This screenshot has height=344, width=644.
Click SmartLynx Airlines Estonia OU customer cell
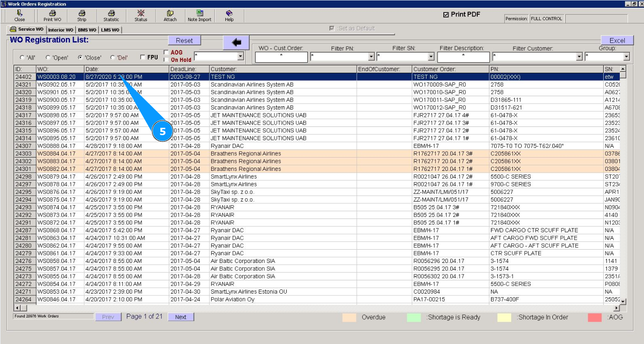283,292
